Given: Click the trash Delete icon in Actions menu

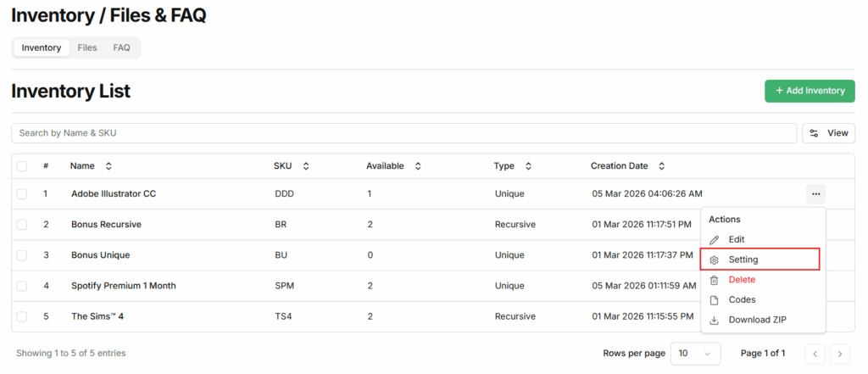Looking at the screenshot, I should coord(714,280).
